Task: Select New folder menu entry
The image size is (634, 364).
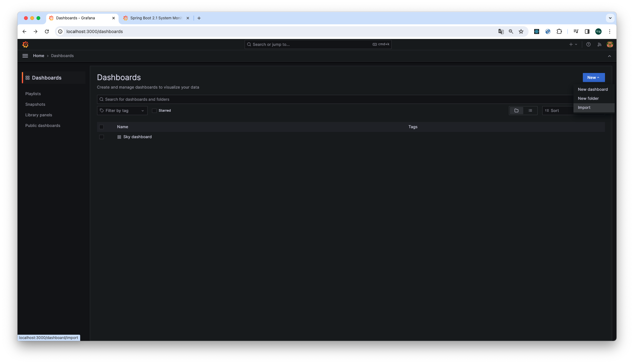Action: 588,99
